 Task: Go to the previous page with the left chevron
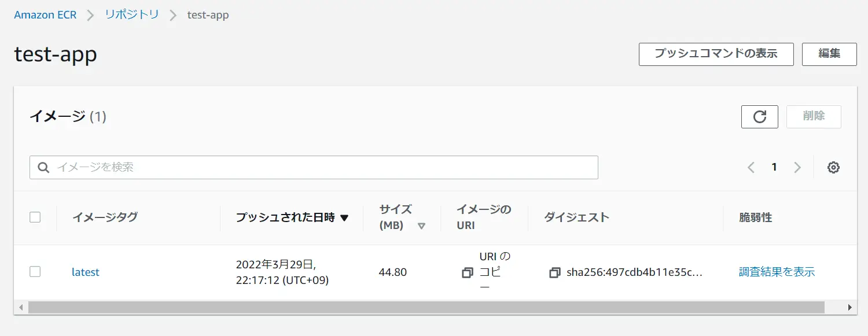click(x=751, y=168)
